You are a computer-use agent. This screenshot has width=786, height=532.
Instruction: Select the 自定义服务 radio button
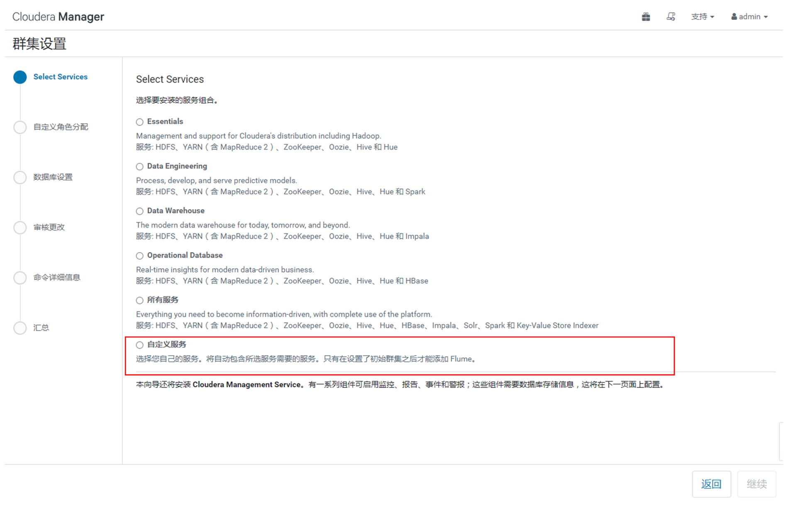[x=140, y=345]
